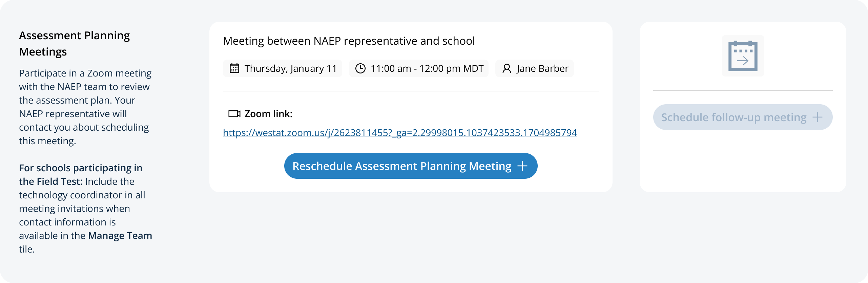Viewport: 868px width, 283px height.
Task: Click the Schedule follow-up meeting button
Action: click(x=733, y=117)
